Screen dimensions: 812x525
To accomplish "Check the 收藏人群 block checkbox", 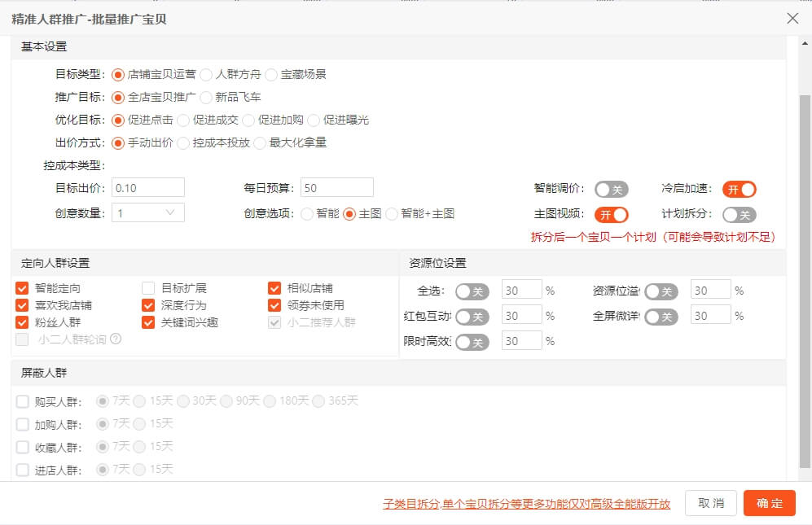I will [x=22, y=447].
